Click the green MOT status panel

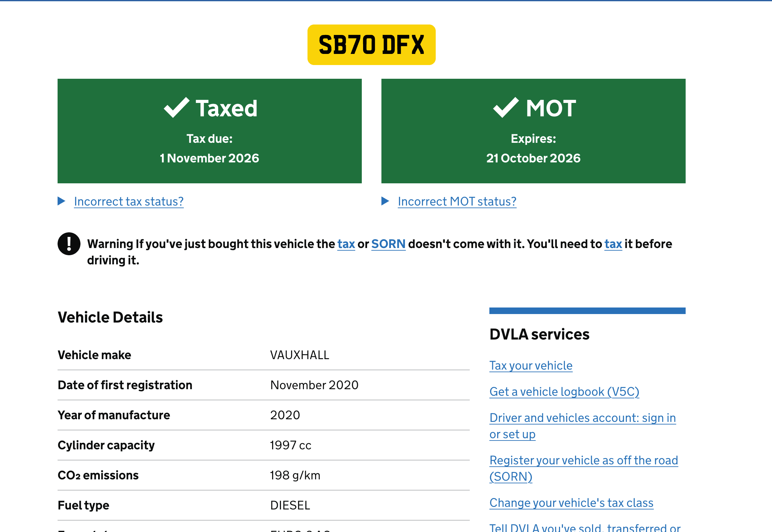pyautogui.click(x=533, y=131)
